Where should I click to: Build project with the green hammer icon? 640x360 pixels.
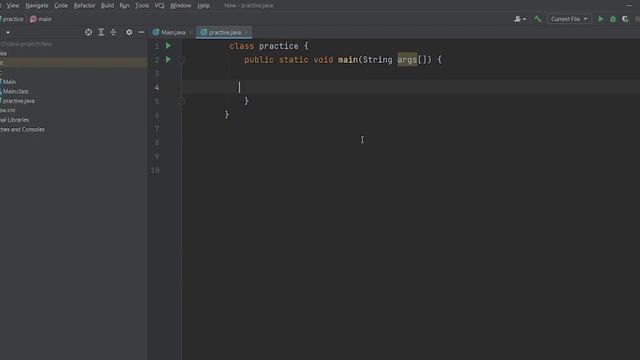538,19
